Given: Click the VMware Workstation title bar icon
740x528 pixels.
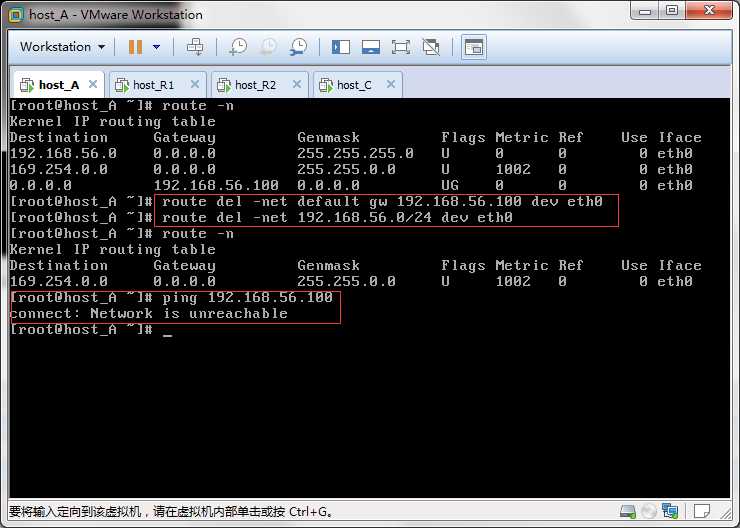Looking at the screenshot, I should pos(16,15).
